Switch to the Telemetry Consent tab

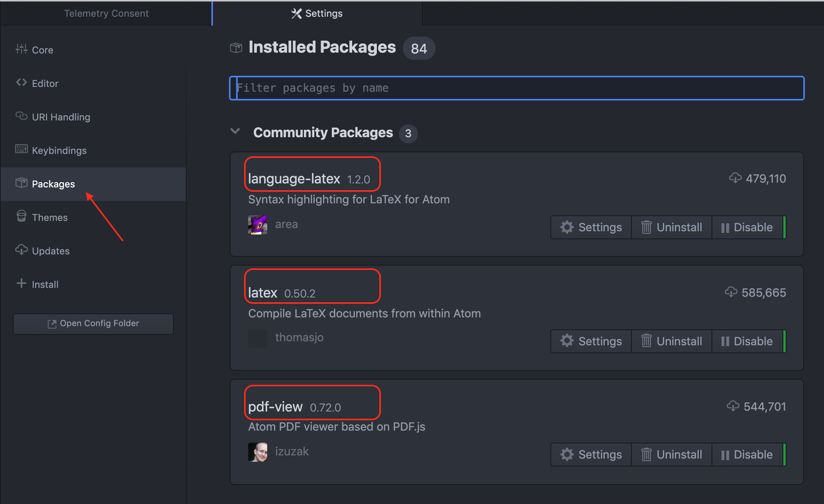coord(106,14)
